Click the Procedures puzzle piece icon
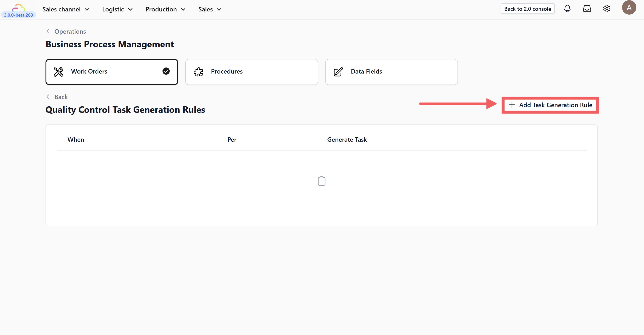This screenshot has width=644, height=335. [198, 72]
